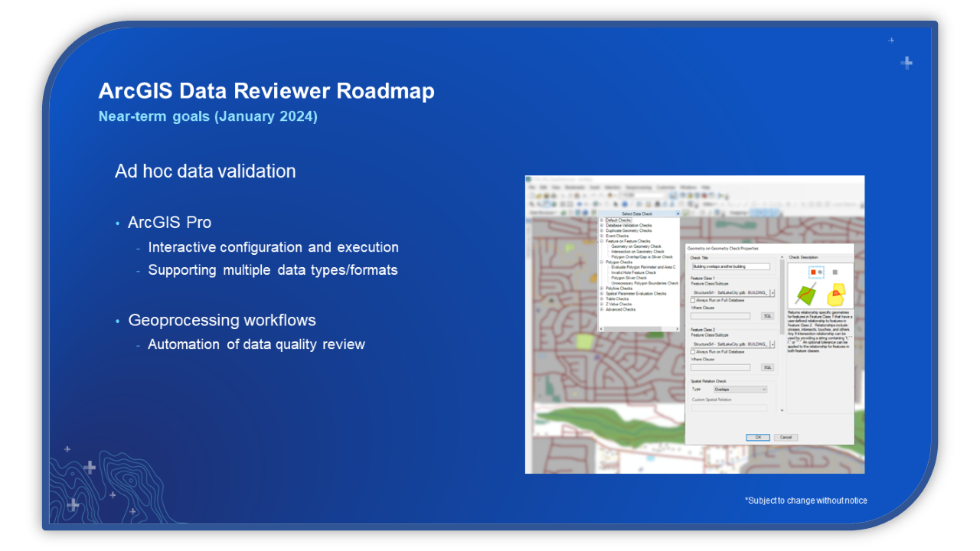Click the Feature Class 1 Where Clause field
980x551 pixels.
(720, 316)
